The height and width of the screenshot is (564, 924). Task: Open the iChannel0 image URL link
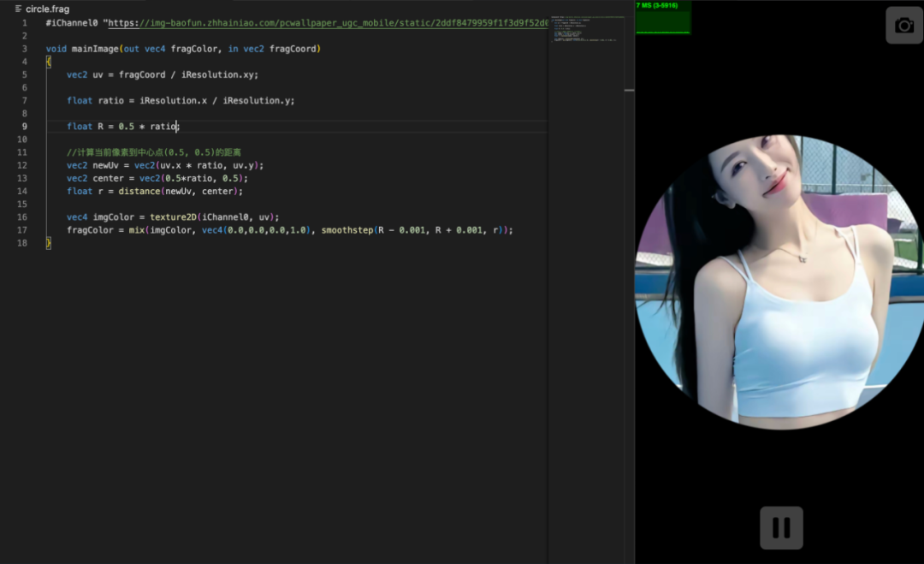(x=325, y=23)
